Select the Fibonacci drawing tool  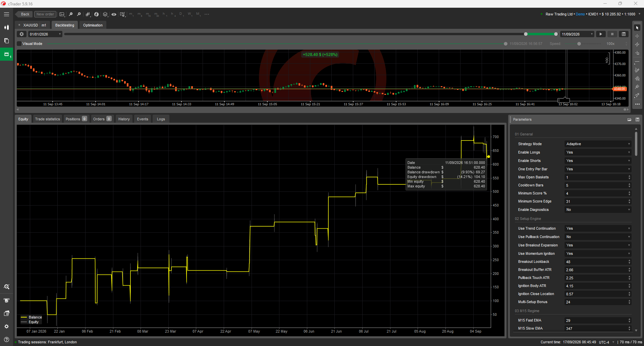637,96
